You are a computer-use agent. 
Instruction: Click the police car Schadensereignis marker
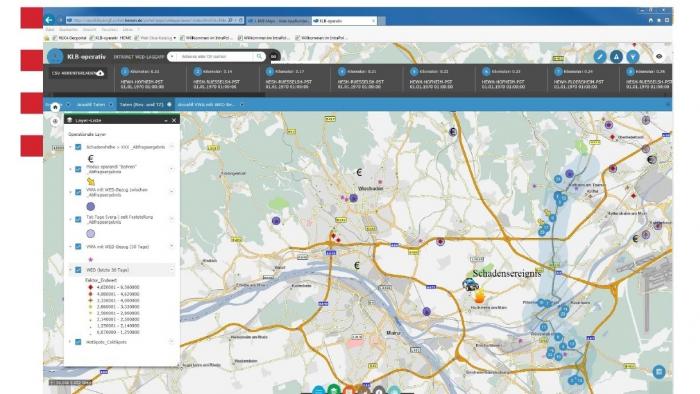pos(471,284)
